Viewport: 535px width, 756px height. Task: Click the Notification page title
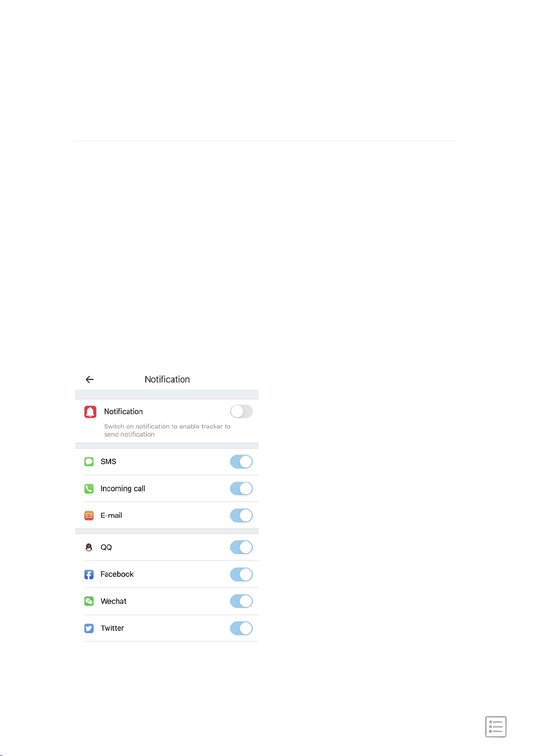tap(167, 380)
